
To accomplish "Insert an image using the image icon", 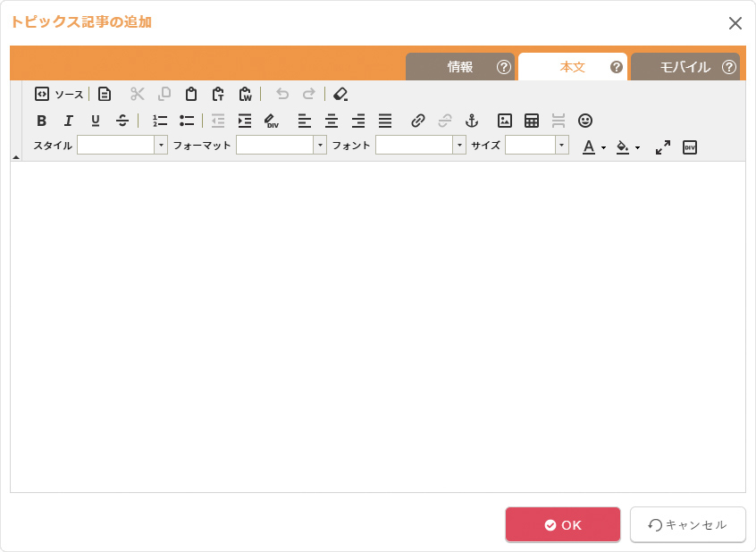I will [505, 121].
